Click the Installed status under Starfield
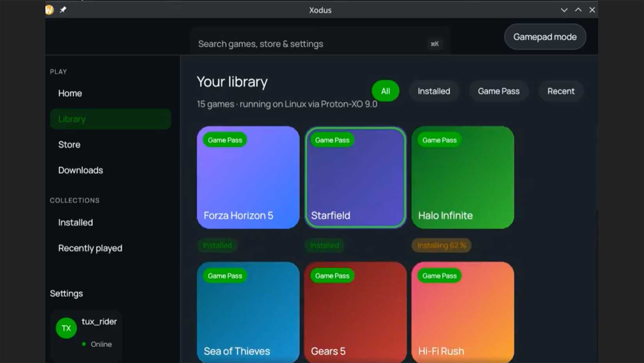Image resolution: width=644 pixels, height=363 pixels. tap(324, 245)
